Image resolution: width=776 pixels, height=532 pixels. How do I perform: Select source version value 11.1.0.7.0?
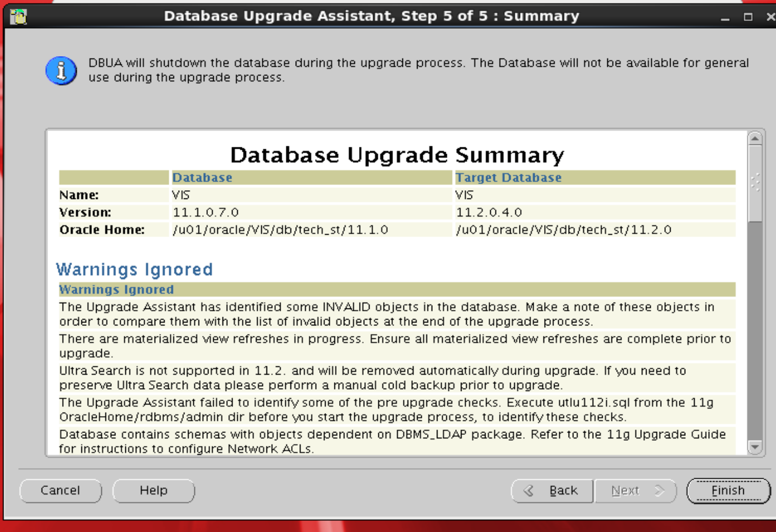(206, 212)
